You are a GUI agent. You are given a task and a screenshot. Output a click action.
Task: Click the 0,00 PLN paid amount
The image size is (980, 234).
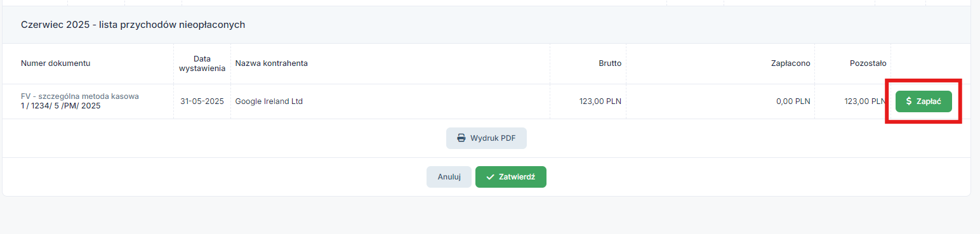(x=793, y=101)
